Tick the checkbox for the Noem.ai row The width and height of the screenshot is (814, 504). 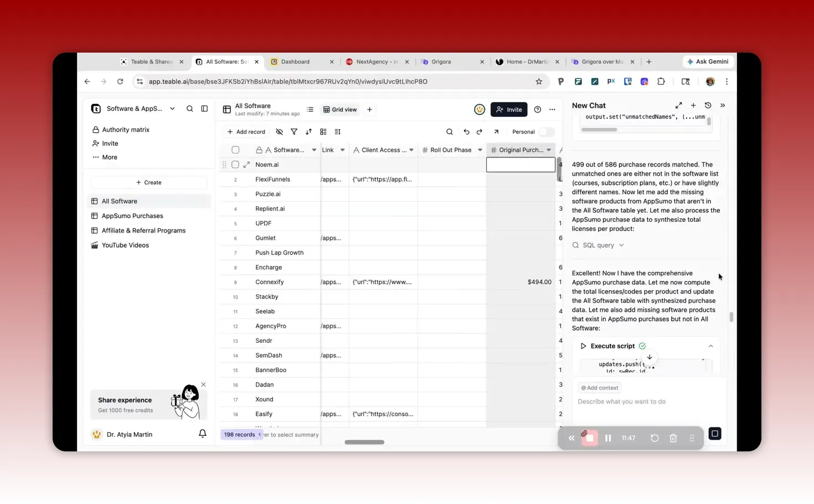tap(235, 164)
